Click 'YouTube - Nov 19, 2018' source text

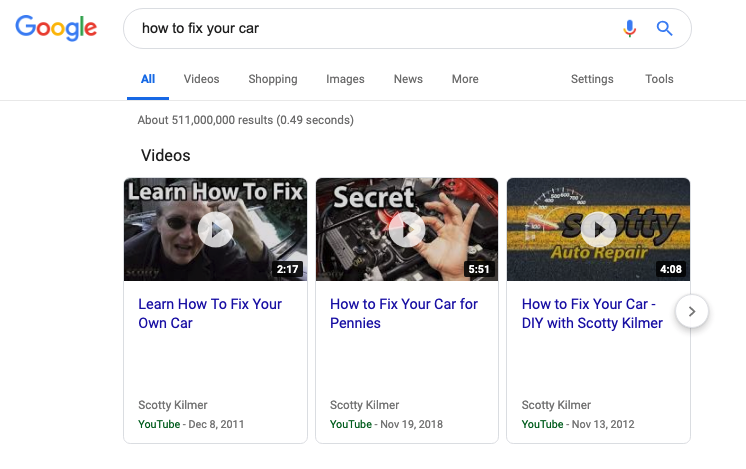pos(386,424)
